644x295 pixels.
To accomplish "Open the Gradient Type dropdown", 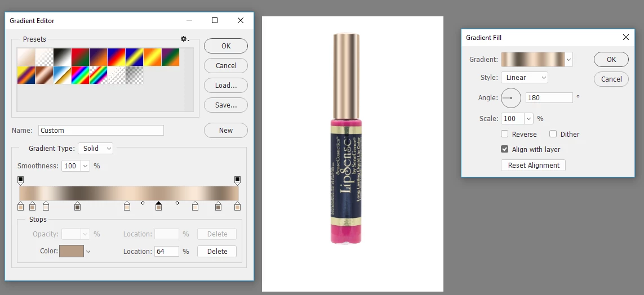I will click(95, 149).
